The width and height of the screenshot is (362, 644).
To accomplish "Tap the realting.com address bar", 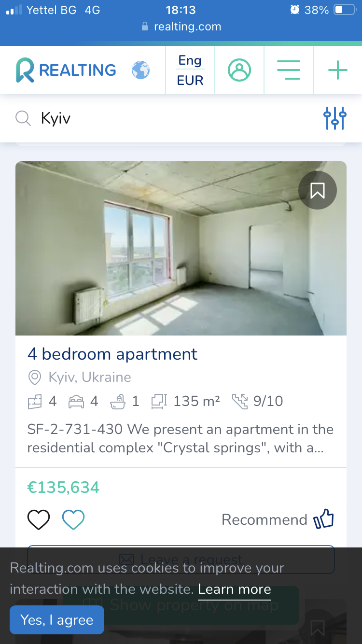I will [181, 27].
